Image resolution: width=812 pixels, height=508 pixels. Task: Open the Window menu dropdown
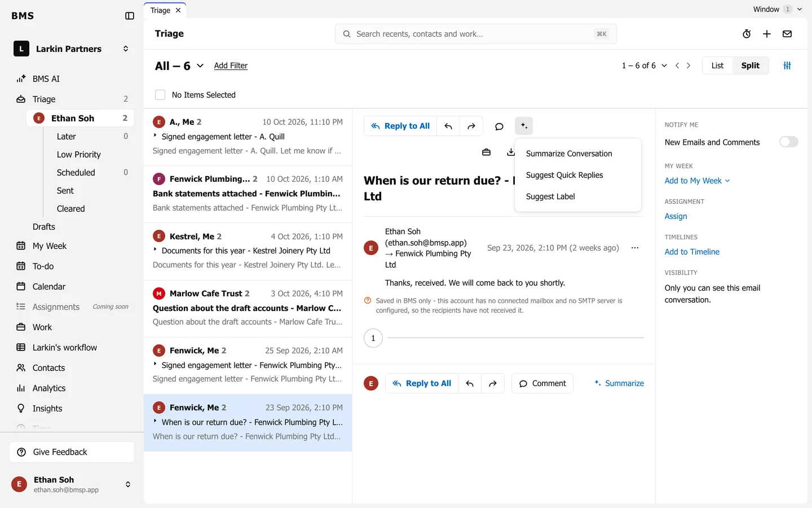778,9
